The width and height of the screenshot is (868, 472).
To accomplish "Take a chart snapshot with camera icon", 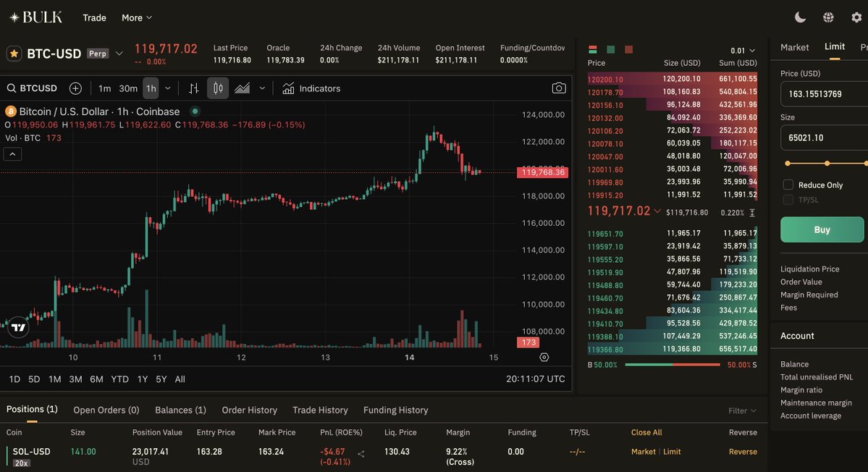I will [x=559, y=88].
